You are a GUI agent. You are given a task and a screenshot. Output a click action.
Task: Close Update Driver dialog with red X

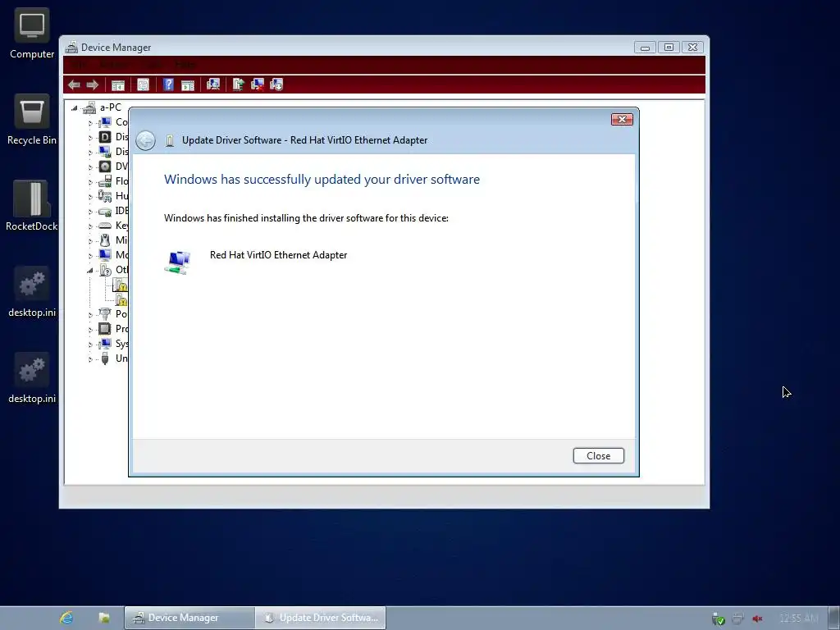pos(622,120)
